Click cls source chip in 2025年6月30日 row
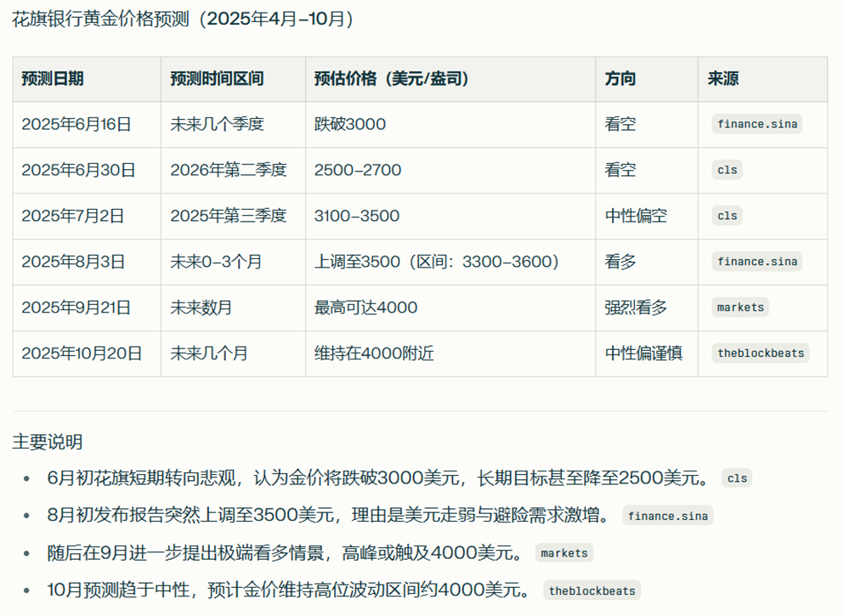The height and width of the screenshot is (616, 844). coord(727,170)
